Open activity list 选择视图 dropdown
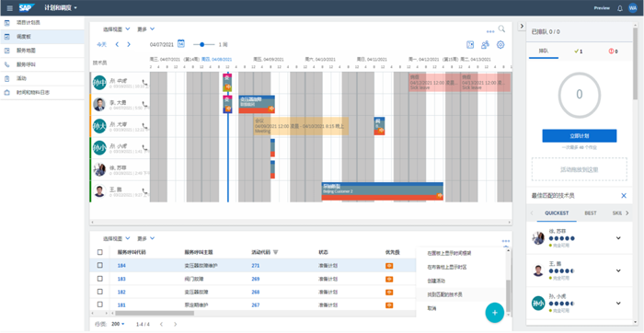 (x=116, y=238)
